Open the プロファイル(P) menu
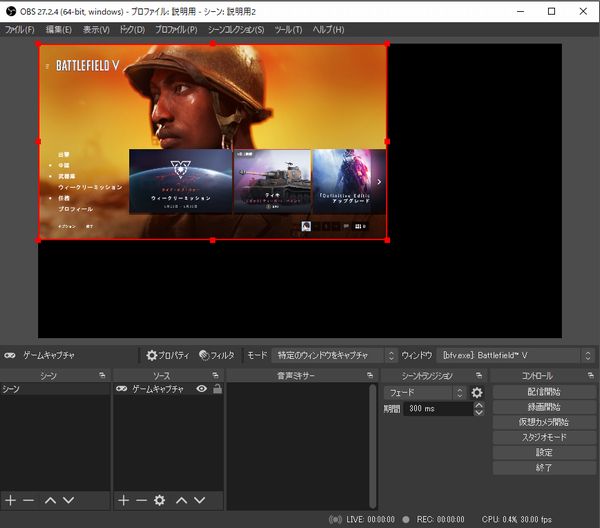Screen dimensions: 600x528 pos(176,29)
